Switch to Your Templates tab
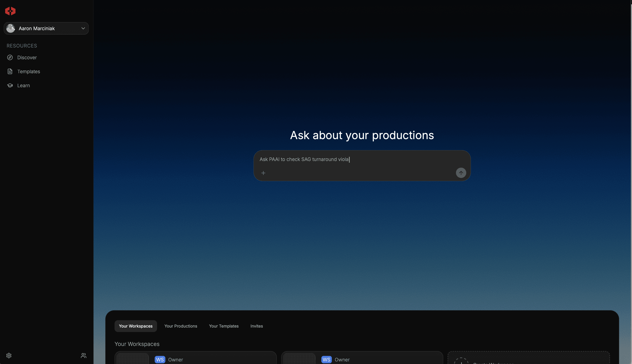 click(224, 326)
